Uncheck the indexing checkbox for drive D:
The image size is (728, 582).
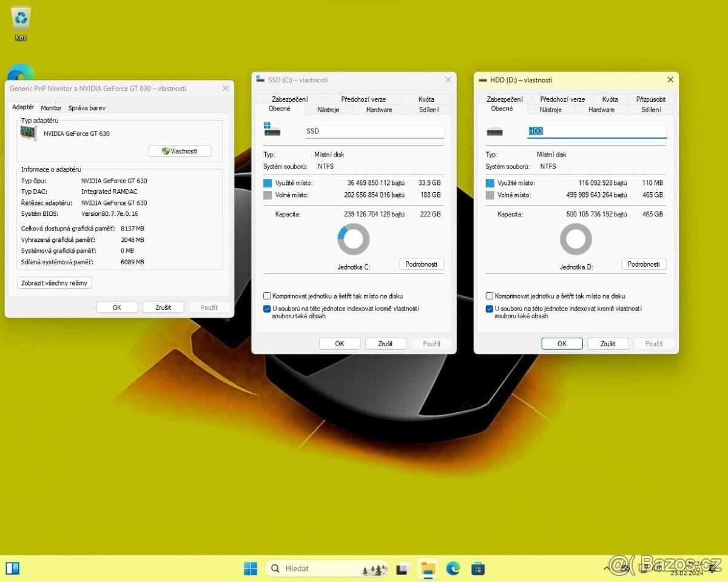point(489,309)
